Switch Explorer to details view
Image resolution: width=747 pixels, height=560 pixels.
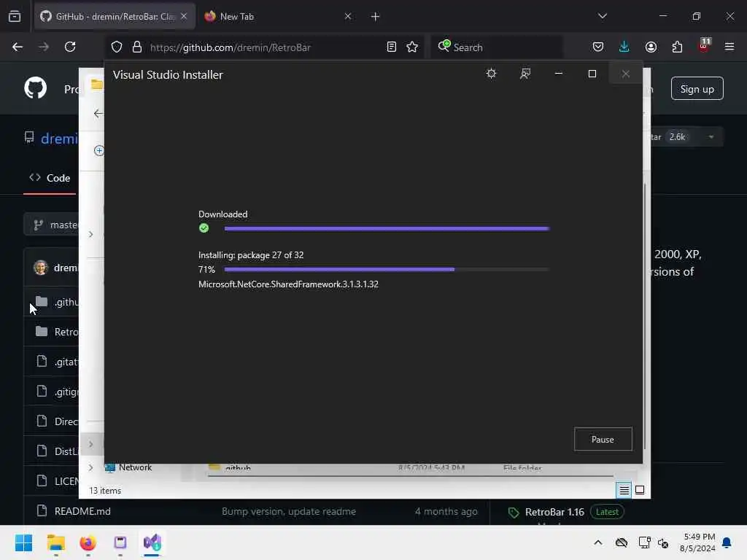(624, 490)
